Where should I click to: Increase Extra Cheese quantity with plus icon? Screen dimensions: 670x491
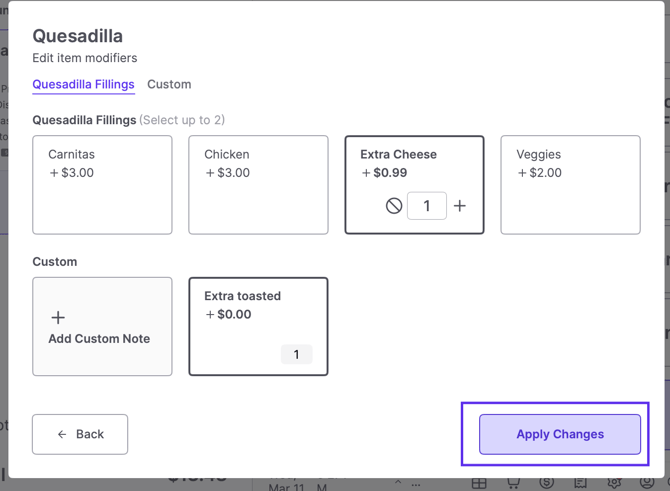point(460,206)
